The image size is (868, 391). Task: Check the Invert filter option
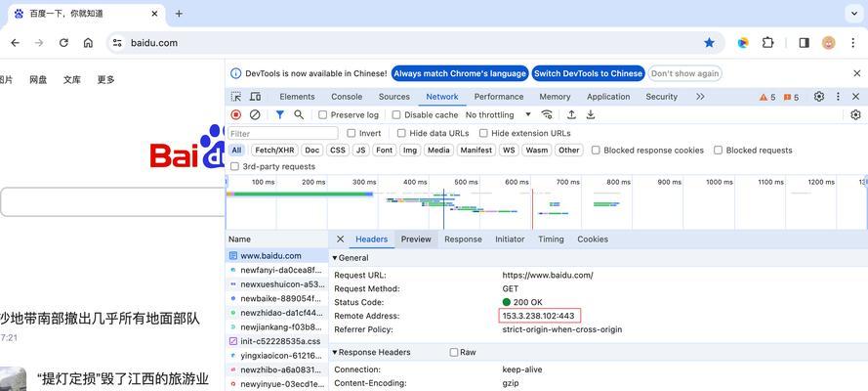point(351,133)
